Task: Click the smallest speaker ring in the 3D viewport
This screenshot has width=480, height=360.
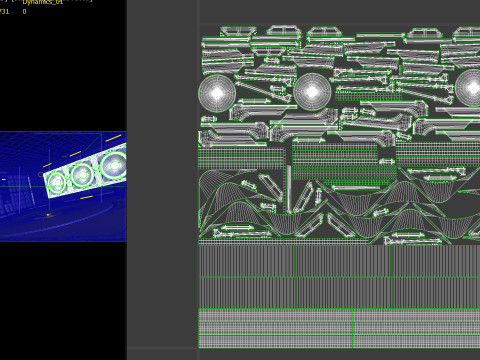Action: click(57, 183)
